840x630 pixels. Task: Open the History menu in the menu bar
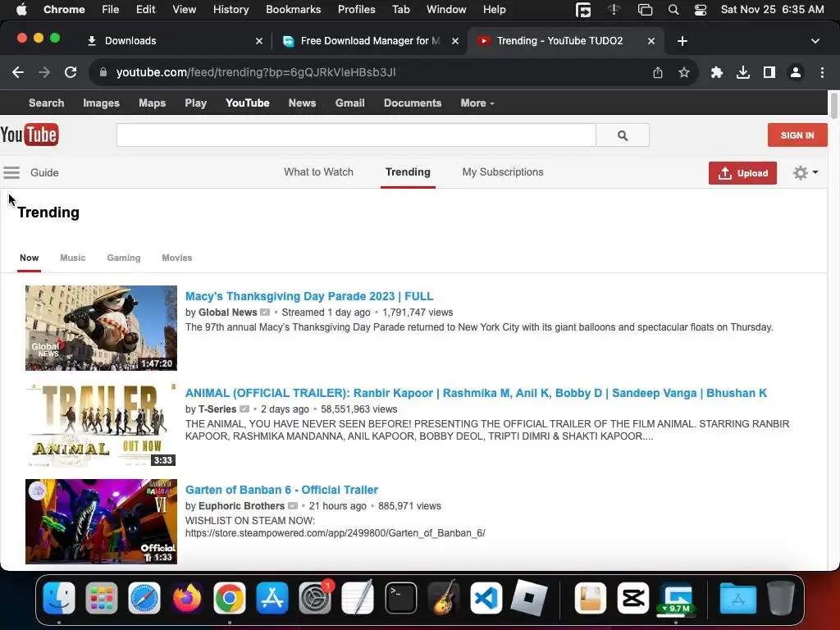(x=231, y=10)
